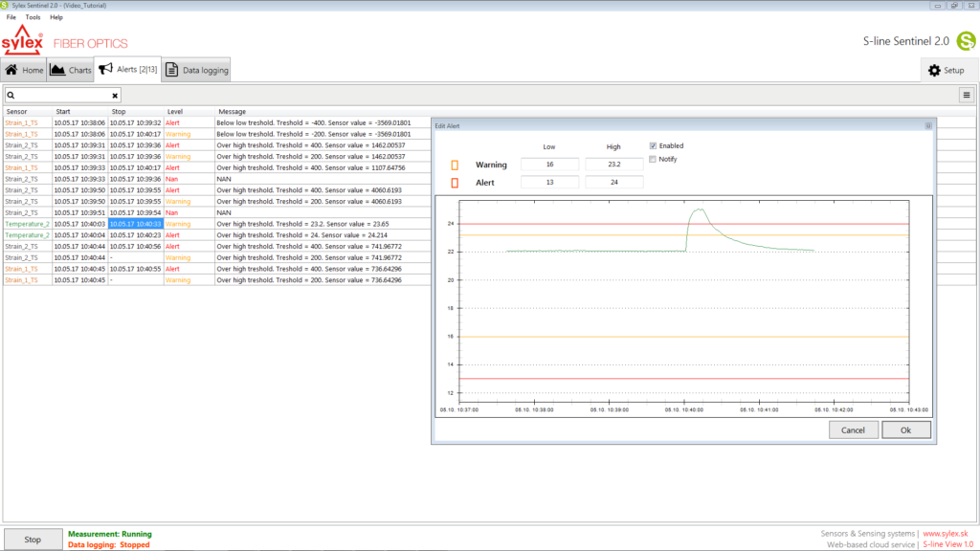The image size is (980, 551).
Task: Stop the measurement
Action: coord(33,540)
